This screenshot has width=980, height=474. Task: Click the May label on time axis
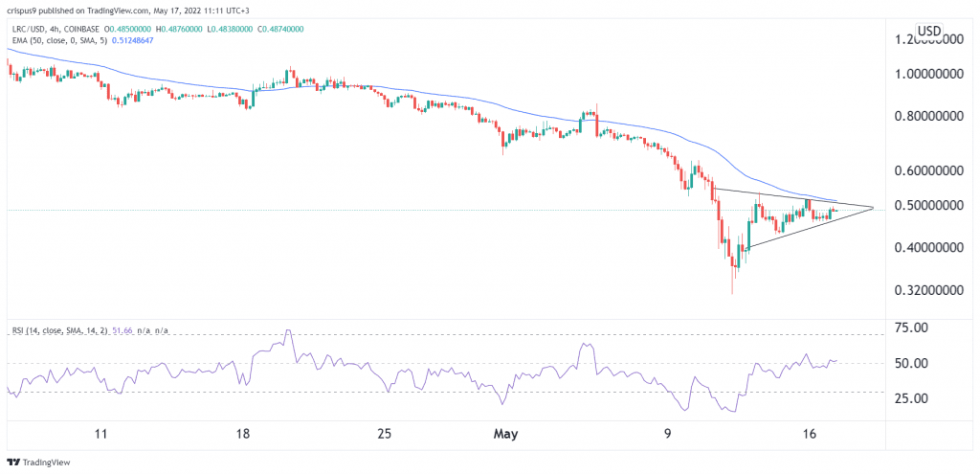click(x=505, y=434)
